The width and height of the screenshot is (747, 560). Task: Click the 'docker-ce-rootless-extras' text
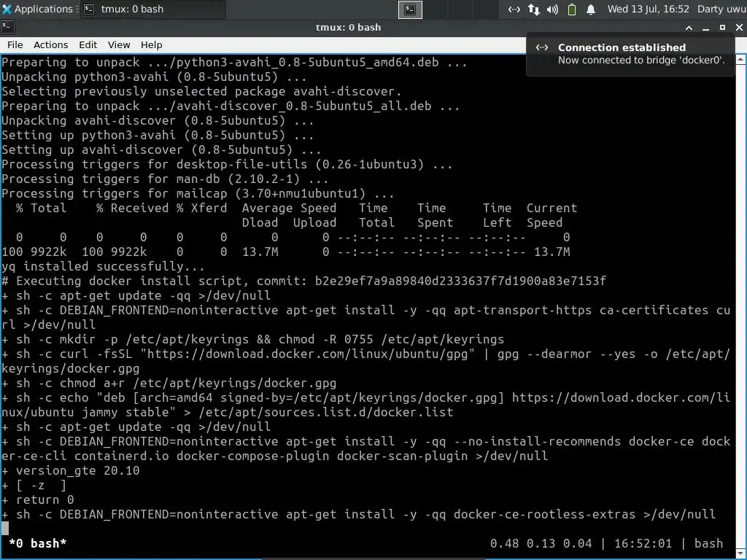544,514
